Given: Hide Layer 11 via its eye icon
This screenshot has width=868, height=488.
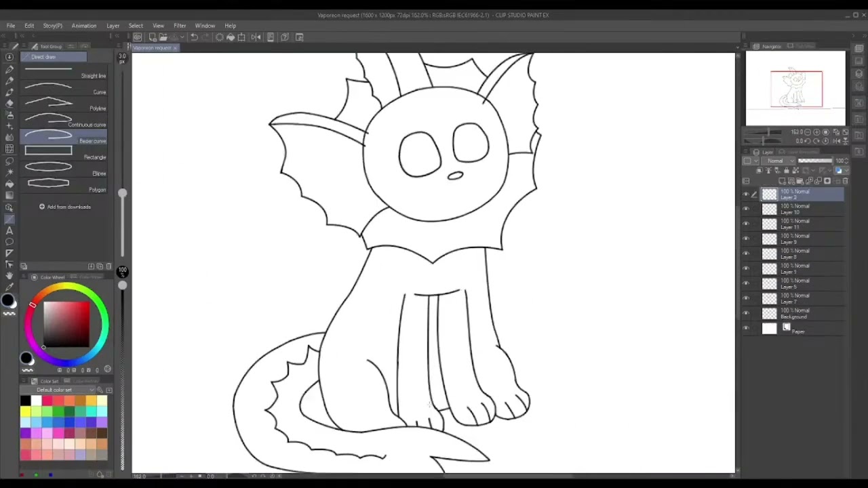Looking at the screenshot, I should coord(746,224).
